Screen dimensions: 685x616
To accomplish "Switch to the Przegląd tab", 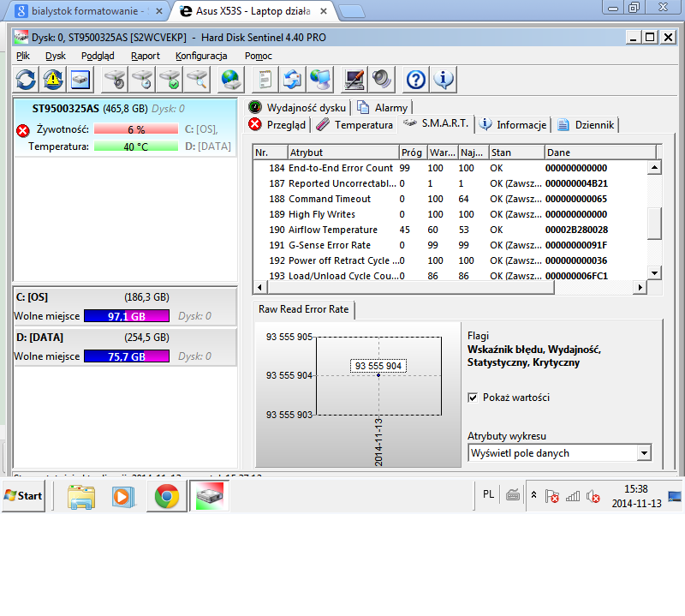I will pyautogui.click(x=277, y=125).
